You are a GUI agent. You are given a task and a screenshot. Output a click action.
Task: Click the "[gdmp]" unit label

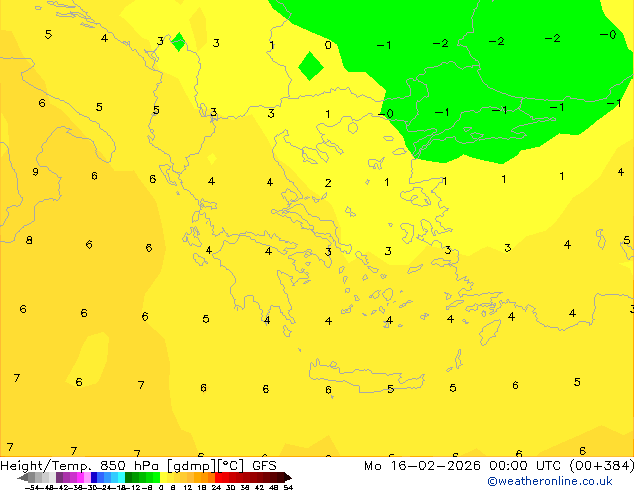(191, 466)
